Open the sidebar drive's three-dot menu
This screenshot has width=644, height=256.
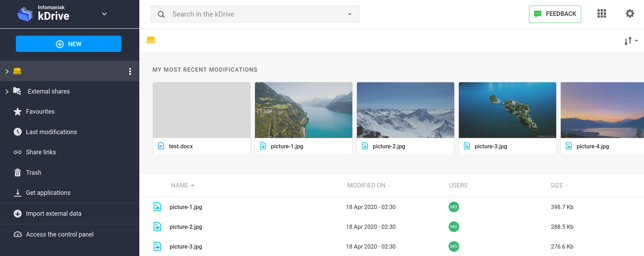coord(130,71)
